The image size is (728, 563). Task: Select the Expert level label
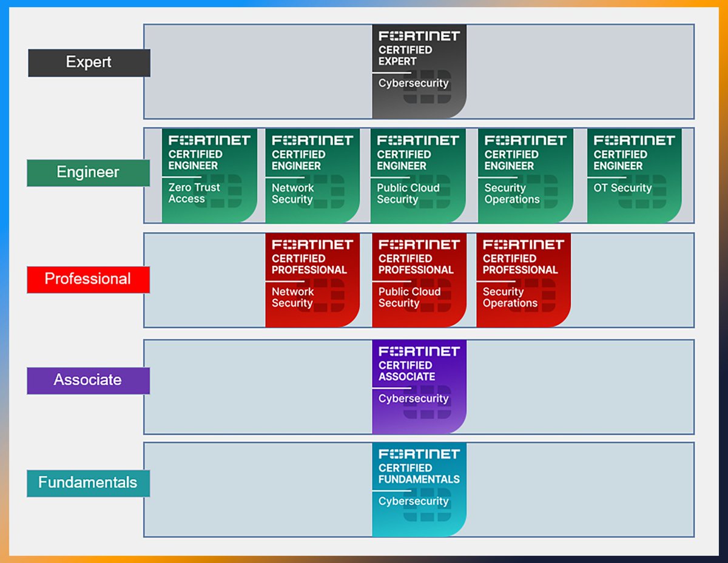coord(89,61)
